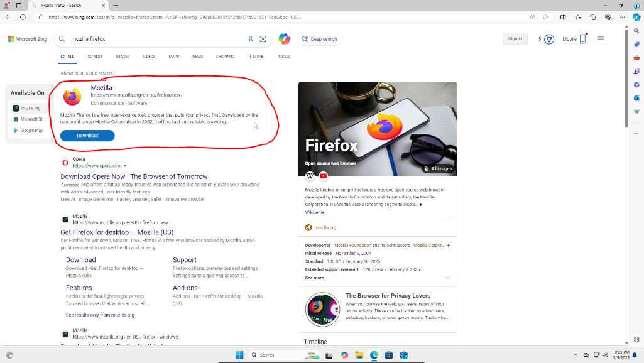Go back with the browser back arrow
This screenshot has height=363, width=644.
point(8,17)
